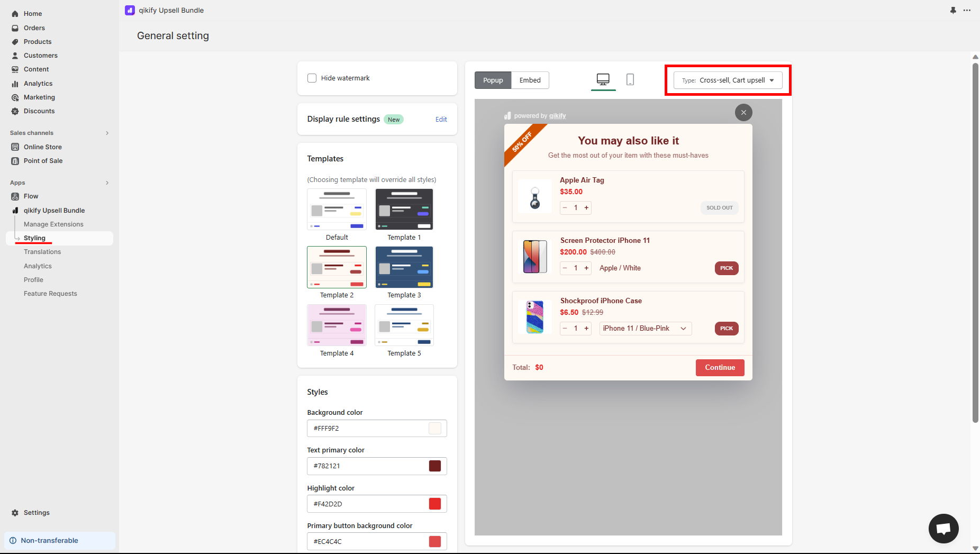Switch preview to mobile view icon
The height and width of the screenshot is (554, 980).
(x=630, y=79)
